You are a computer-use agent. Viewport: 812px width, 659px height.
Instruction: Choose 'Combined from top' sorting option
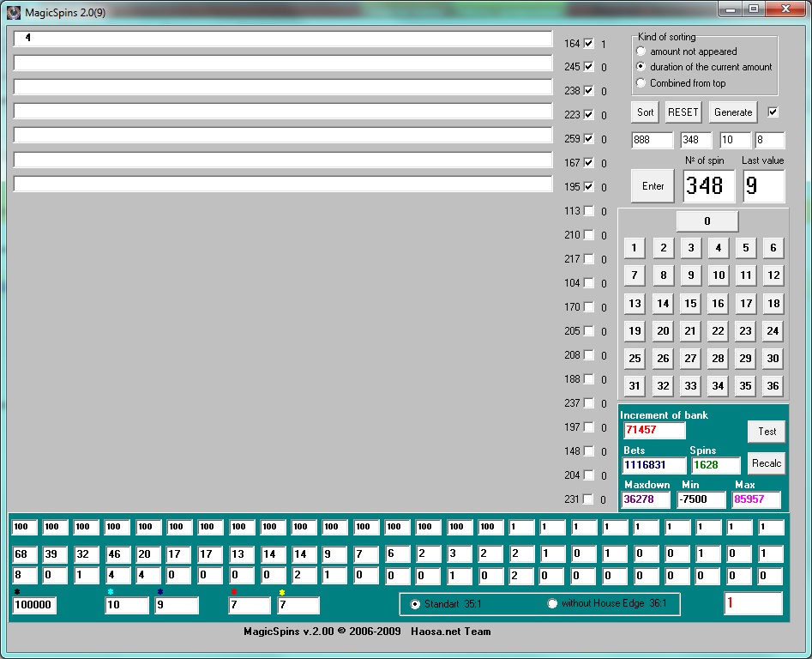[x=681, y=83]
